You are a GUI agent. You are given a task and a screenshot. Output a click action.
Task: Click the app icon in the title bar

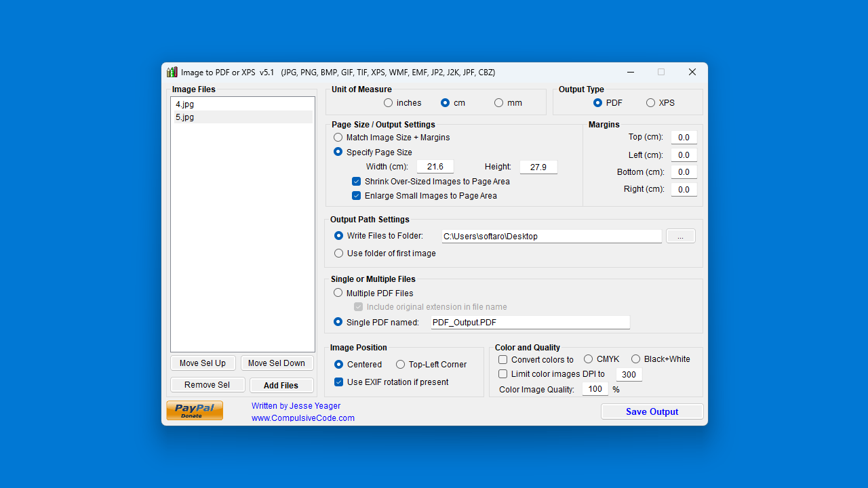tap(172, 72)
